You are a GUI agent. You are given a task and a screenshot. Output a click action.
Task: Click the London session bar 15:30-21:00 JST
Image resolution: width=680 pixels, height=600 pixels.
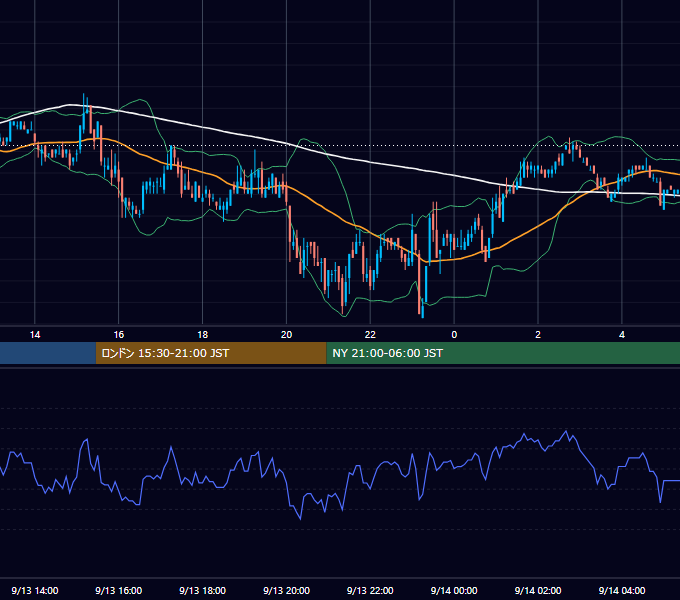(x=211, y=353)
